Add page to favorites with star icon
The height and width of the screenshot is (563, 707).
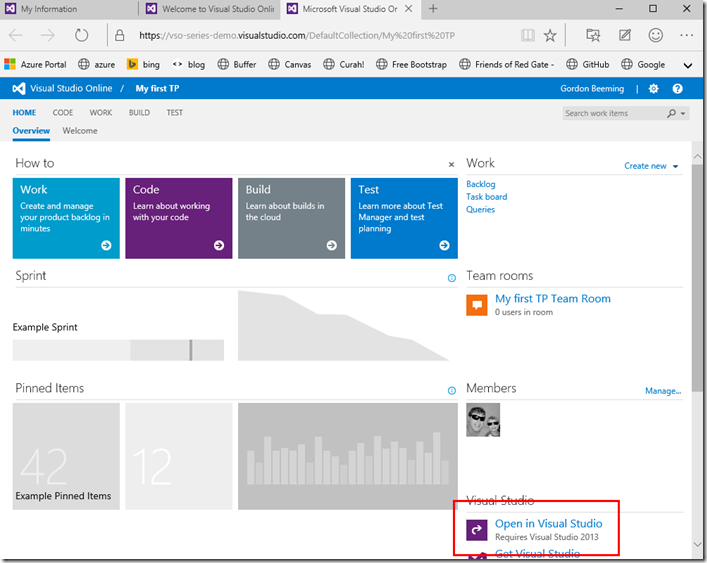[550, 36]
